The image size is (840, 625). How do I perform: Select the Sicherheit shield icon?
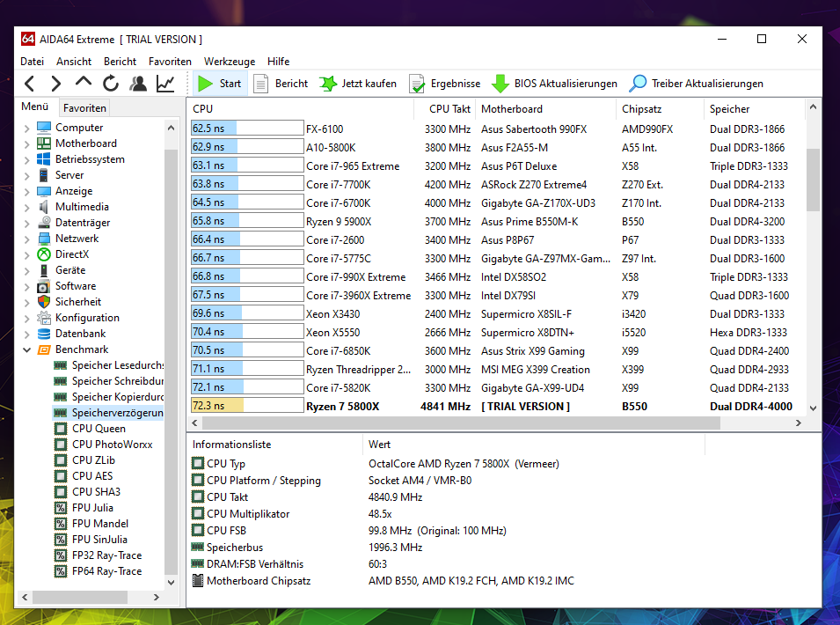click(x=44, y=302)
